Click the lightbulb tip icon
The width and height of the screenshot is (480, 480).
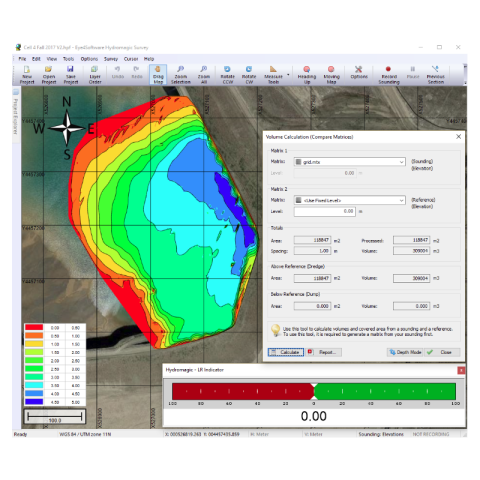point(276,331)
